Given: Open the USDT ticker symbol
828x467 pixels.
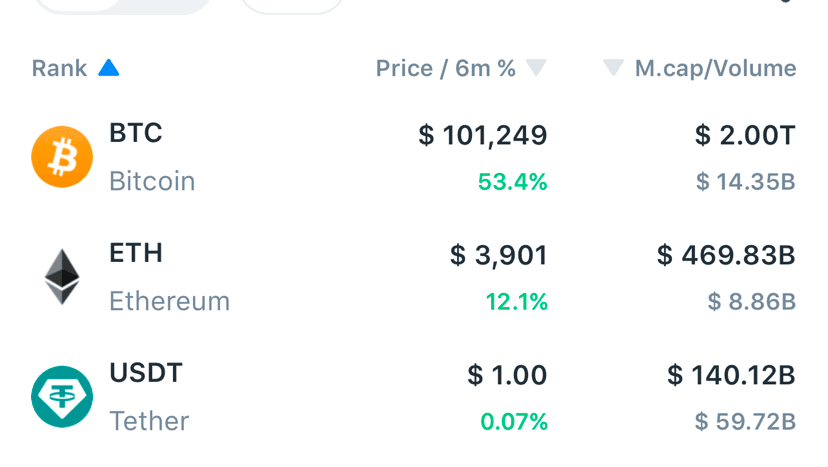Looking at the screenshot, I should (146, 374).
